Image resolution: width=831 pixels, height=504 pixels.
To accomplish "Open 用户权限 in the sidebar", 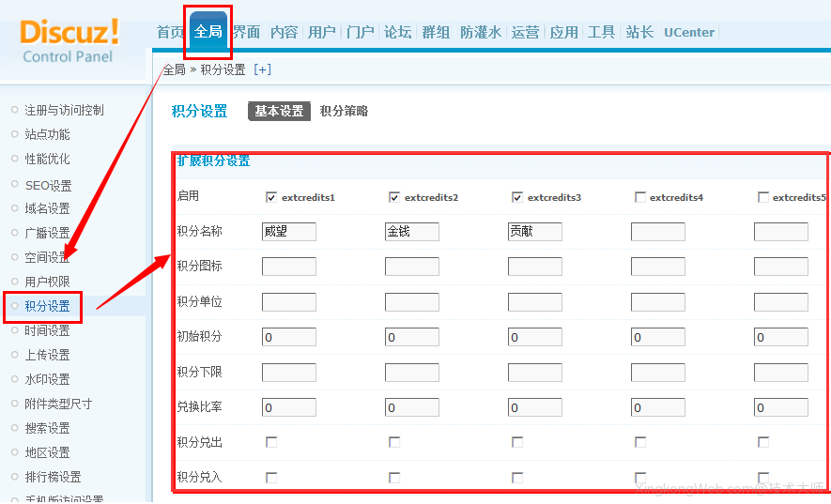I will (47, 282).
